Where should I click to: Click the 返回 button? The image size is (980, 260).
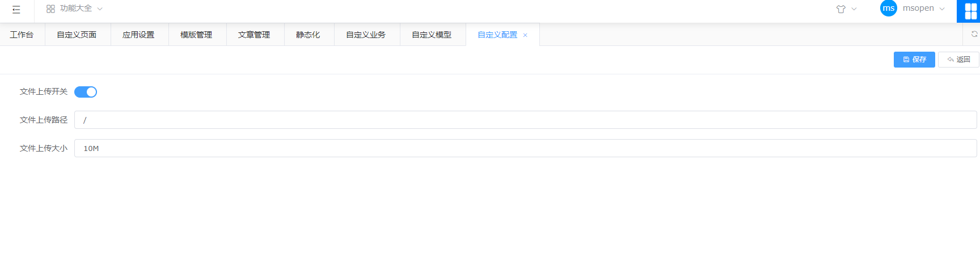(x=958, y=60)
